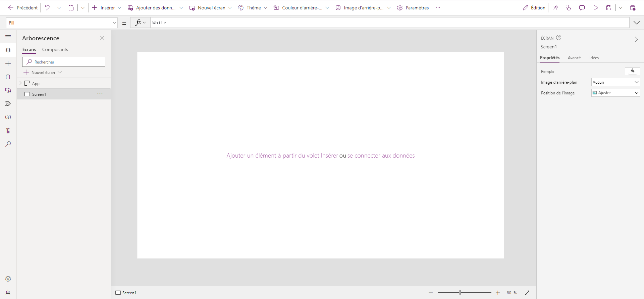This screenshot has height=299, width=644.
Task: Fit canvas to window icon
Action: (527, 293)
